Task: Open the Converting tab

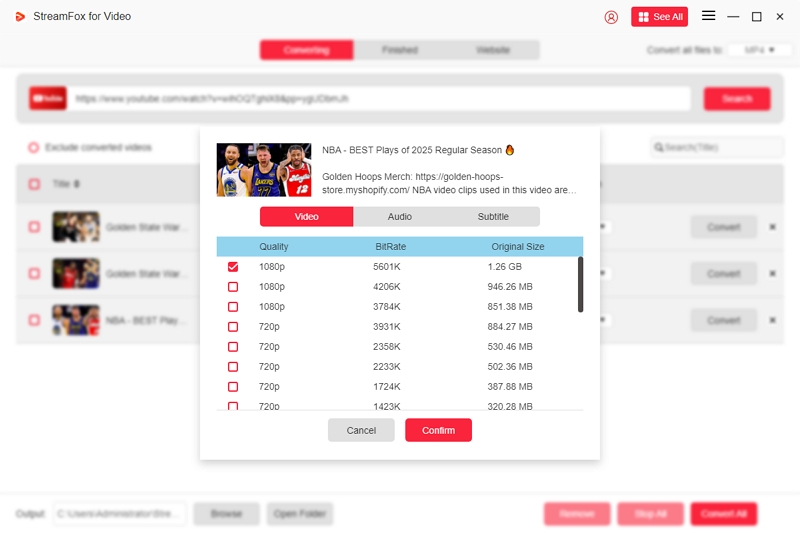Action: click(306, 50)
